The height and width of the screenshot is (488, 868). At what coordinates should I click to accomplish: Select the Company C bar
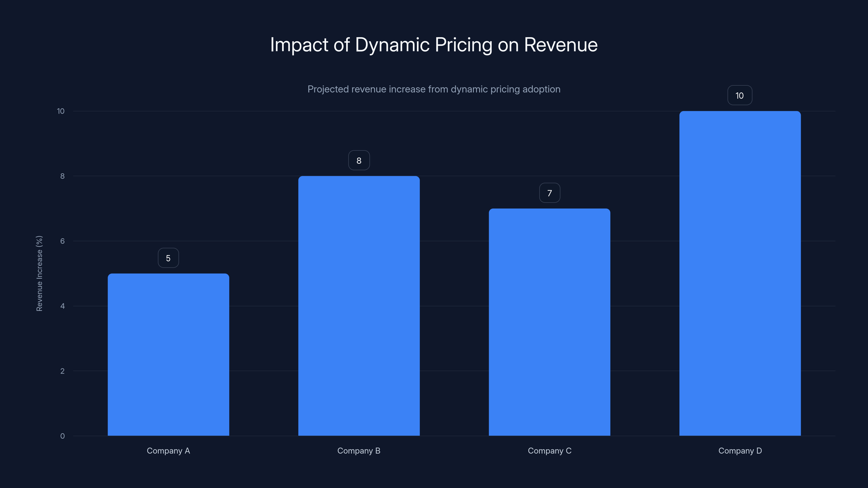550,322
